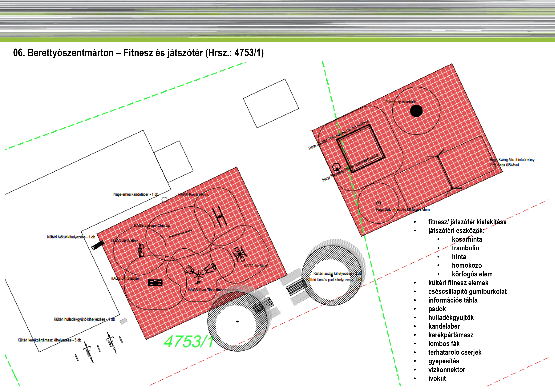Viewport: 555px width, 392px height.
Task: Click the page title Berettyószentmárton heading
Action: pyautogui.click(x=138, y=53)
